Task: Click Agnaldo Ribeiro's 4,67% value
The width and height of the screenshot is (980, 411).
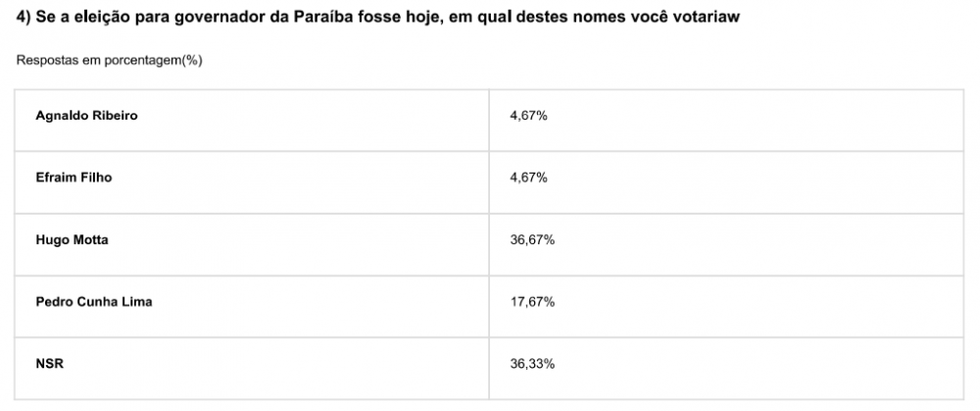Action: (x=529, y=116)
